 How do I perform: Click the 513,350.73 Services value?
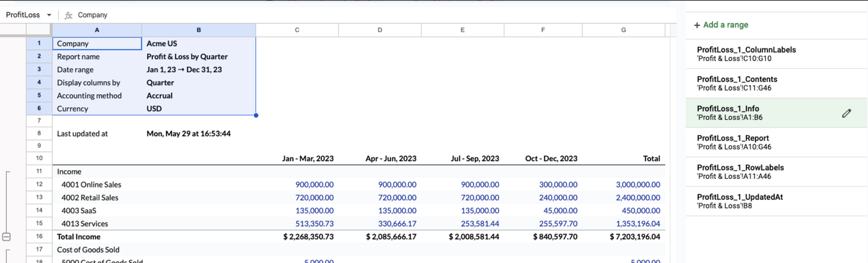coord(314,223)
